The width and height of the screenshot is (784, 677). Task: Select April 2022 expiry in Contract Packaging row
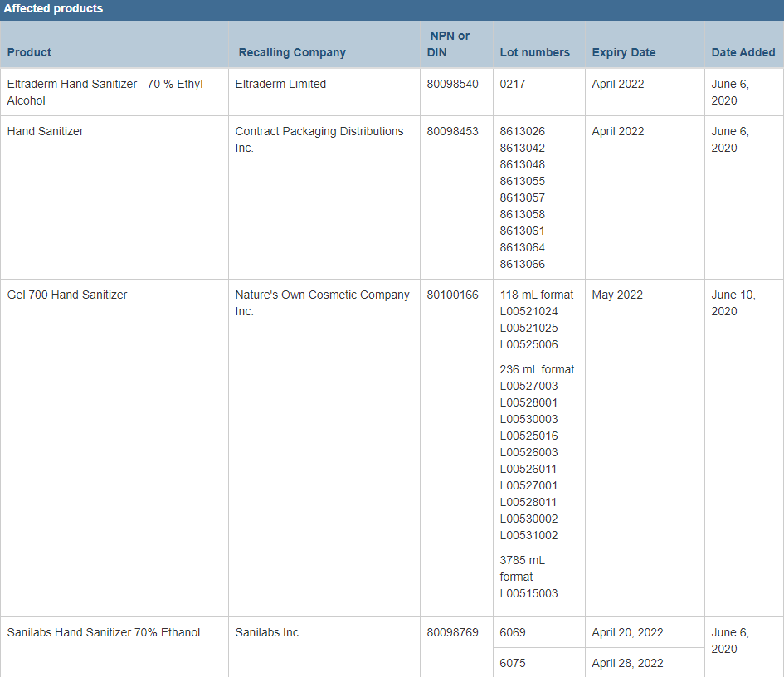click(618, 131)
